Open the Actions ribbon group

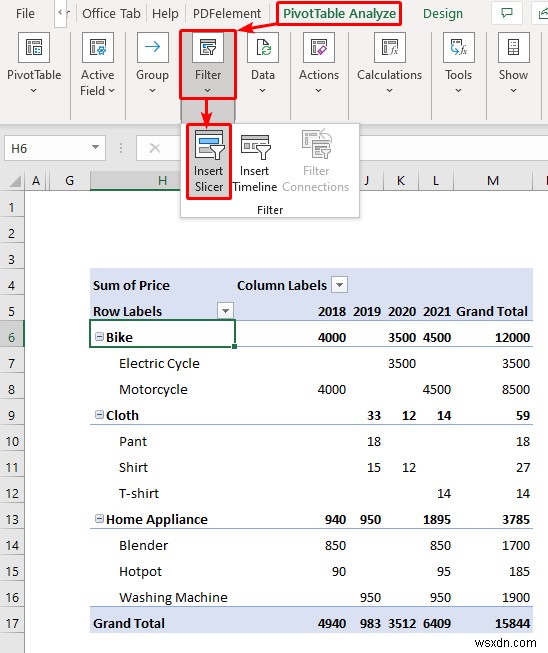point(319,63)
